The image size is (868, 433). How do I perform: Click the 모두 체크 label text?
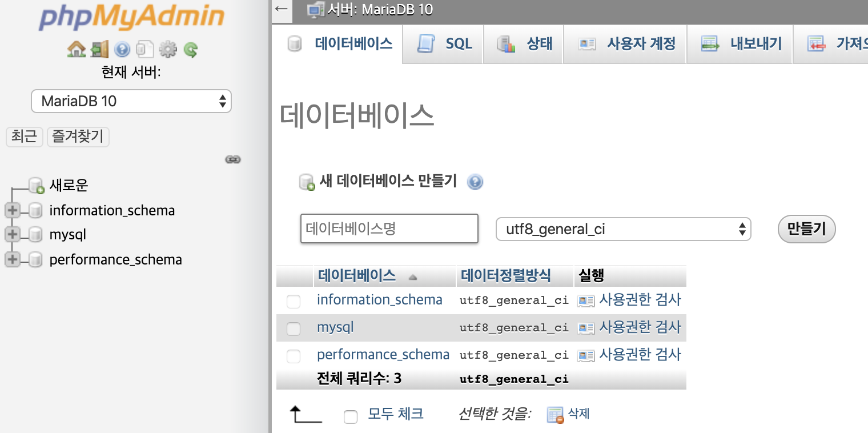tap(396, 414)
